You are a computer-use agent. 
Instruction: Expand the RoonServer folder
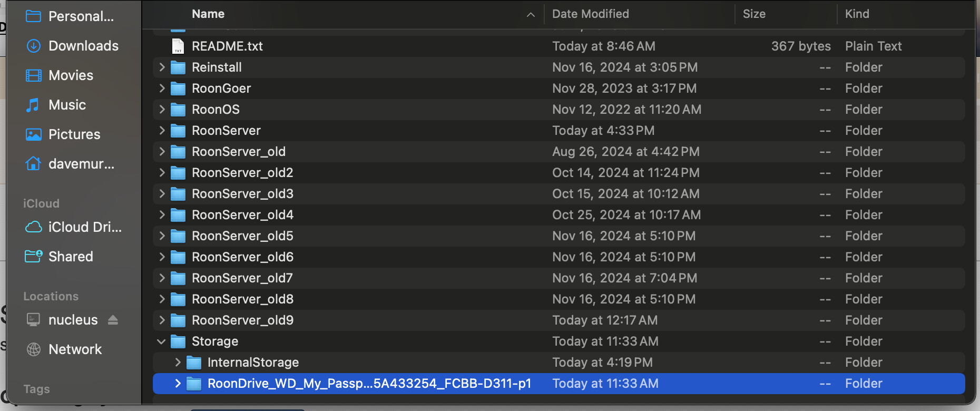[x=162, y=131]
